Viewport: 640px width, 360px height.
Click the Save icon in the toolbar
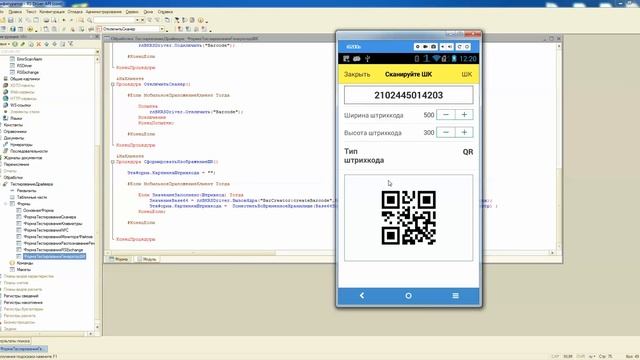(x=11, y=20)
